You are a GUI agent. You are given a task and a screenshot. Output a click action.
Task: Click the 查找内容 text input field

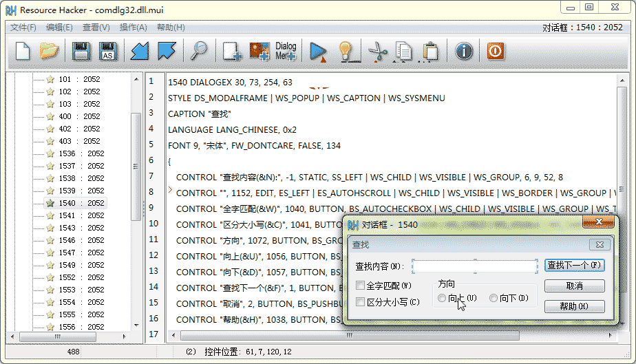click(x=474, y=266)
